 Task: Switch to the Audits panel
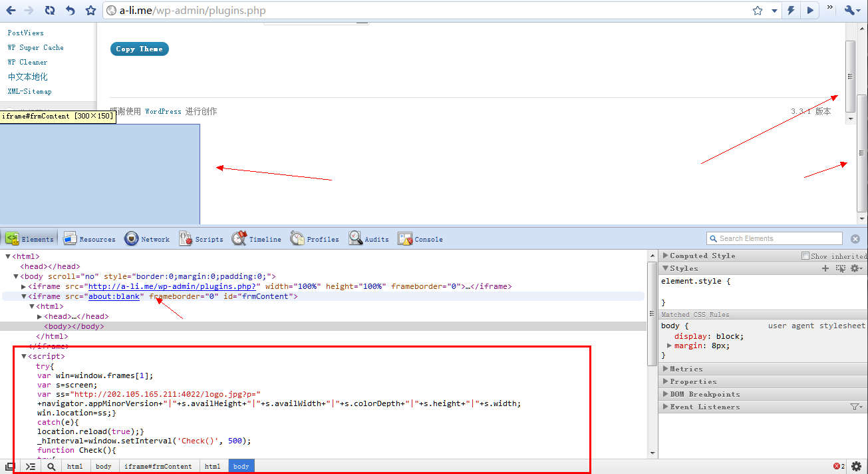click(x=368, y=239)
